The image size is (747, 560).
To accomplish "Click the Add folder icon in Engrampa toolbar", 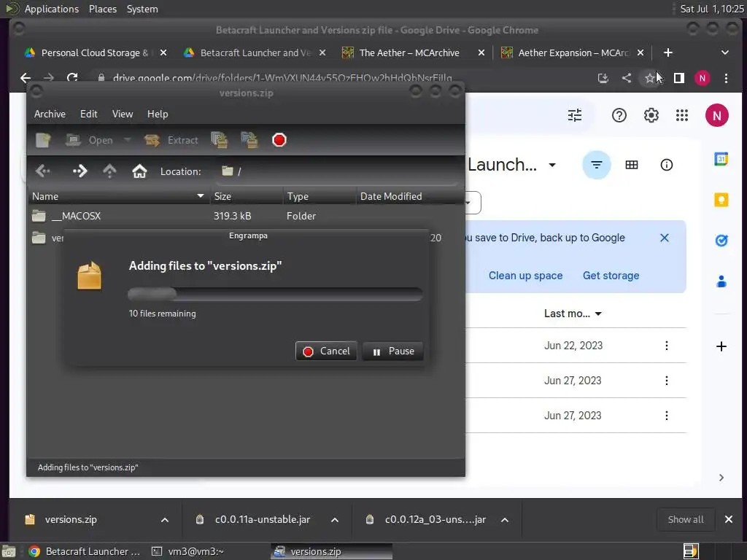I will (x=249, y=140).
